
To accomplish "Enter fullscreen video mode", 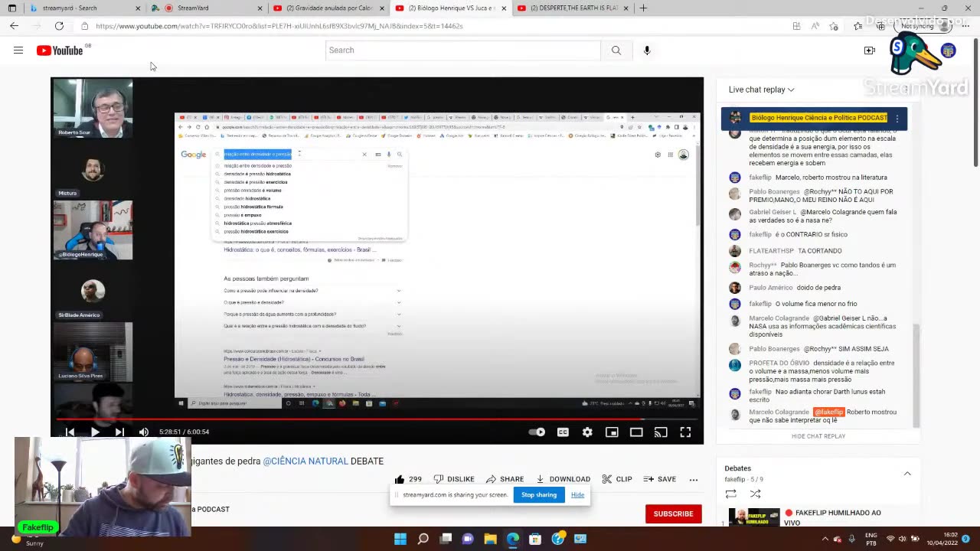I will tap(685, 432).
